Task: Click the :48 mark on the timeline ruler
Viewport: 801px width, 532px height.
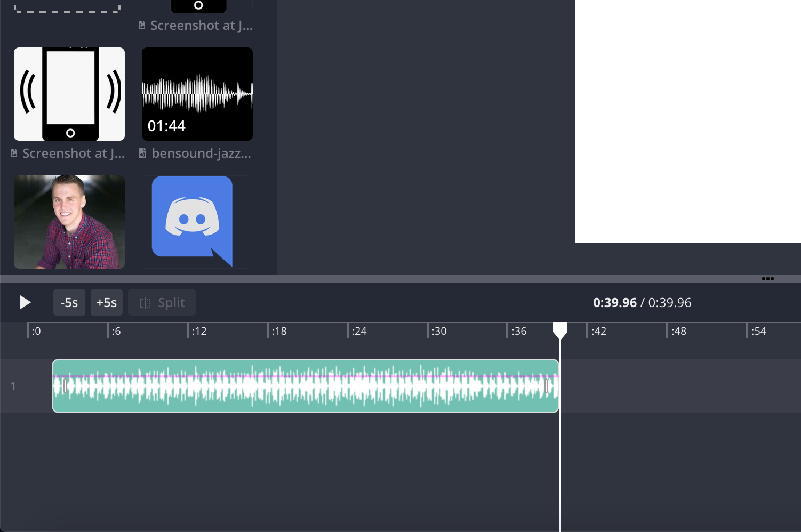Action: click(x=678, y=331)
